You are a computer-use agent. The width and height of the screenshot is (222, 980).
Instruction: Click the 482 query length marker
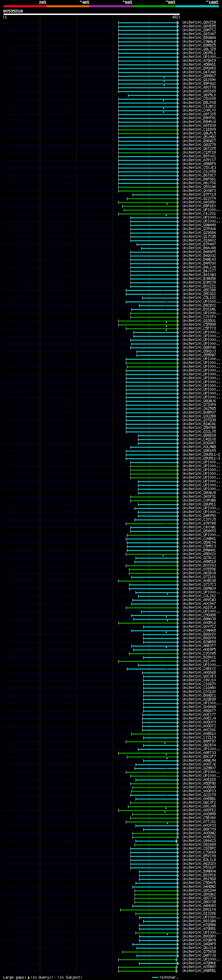click(175, 17)
